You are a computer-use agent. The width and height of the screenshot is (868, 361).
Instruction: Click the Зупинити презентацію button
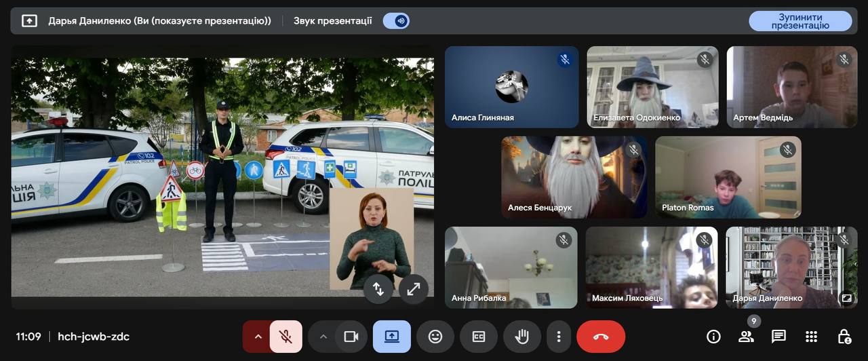coord(800,21)
